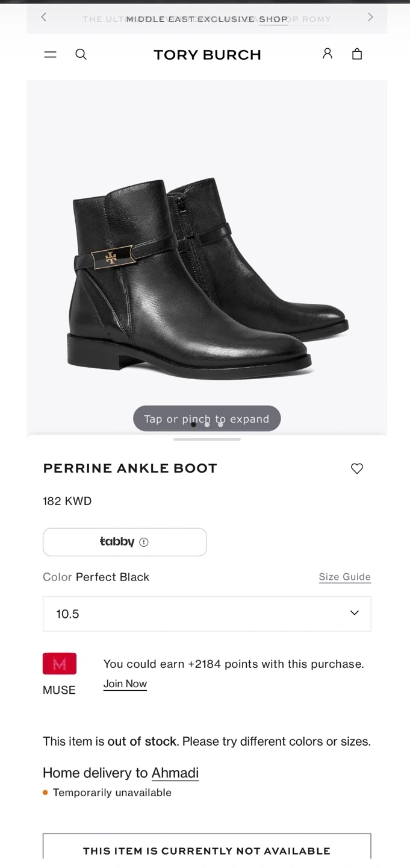Tap the search magnifier icon
This screenshot has width=410, height=868.
click(81, 54)
